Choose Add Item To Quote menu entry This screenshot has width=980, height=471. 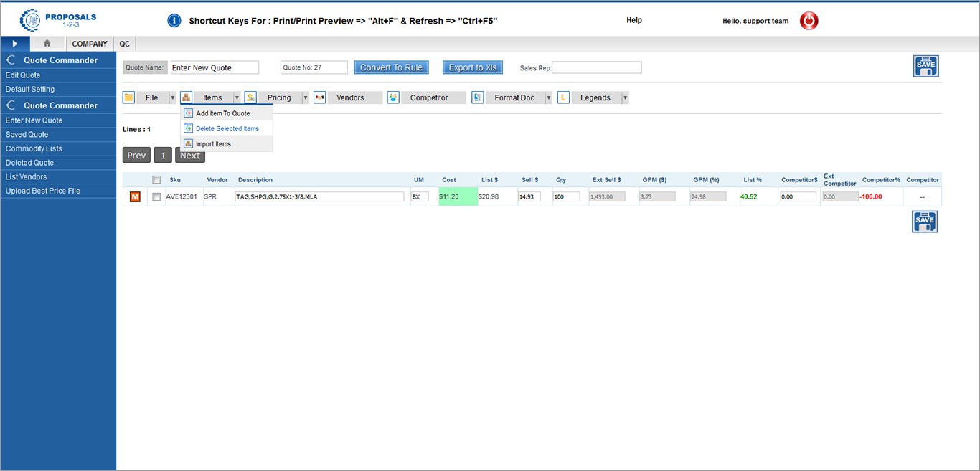[x=222, y=113]
